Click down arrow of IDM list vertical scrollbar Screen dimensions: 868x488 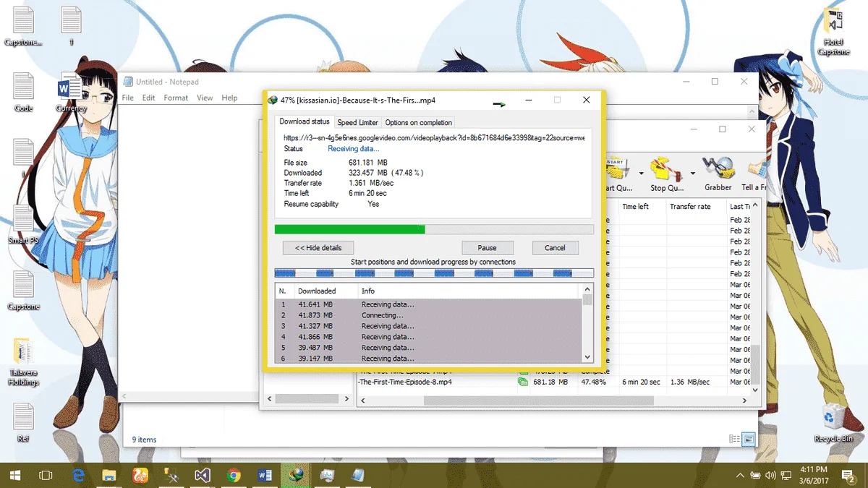(x=755, y=389)
